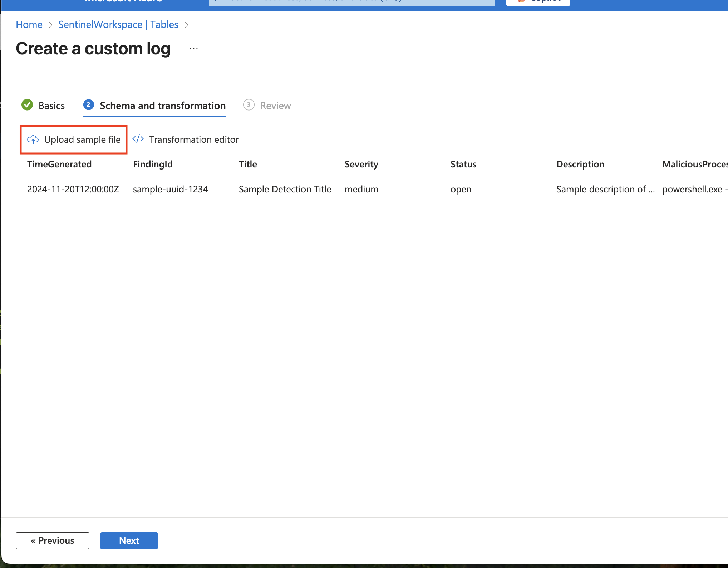Image resolution: width=728 pixels, height=568 pixels.
Task: Click the step 3 Review circle icon
Action: [x=249, y=105]
